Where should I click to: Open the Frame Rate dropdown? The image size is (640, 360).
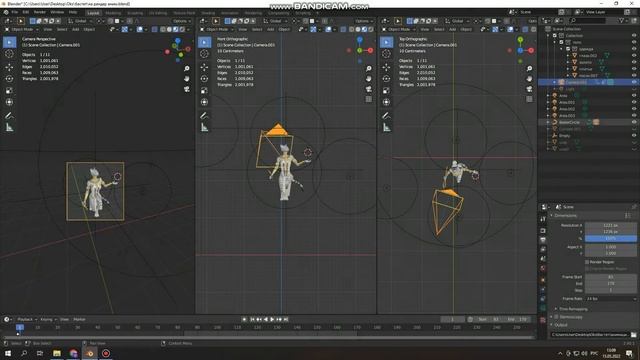click(611, 299)
